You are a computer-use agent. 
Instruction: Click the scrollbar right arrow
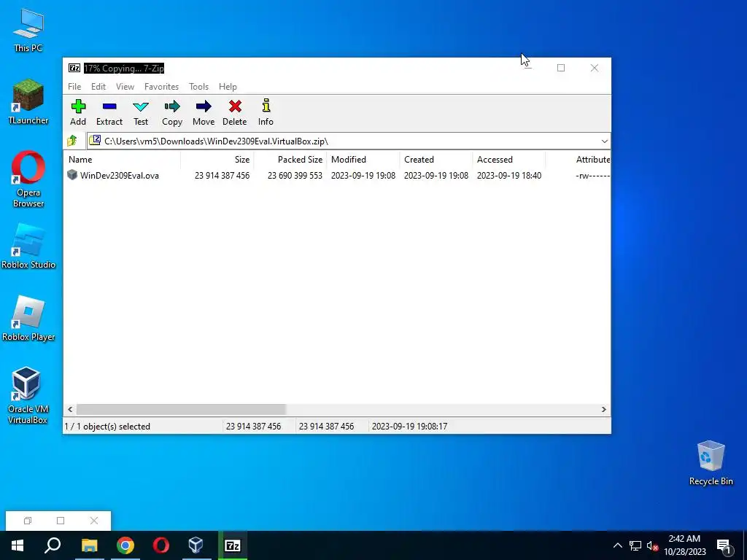[603, 410]
